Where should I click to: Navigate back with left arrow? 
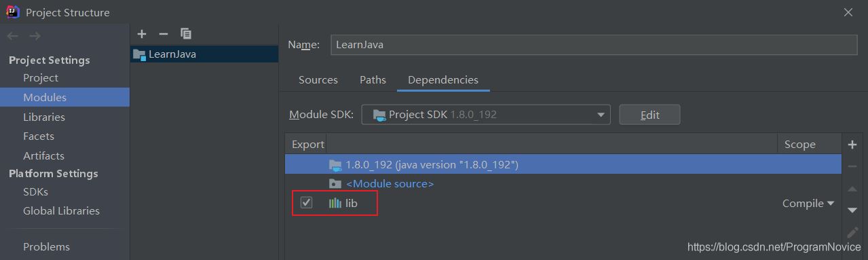click(14, 36)
